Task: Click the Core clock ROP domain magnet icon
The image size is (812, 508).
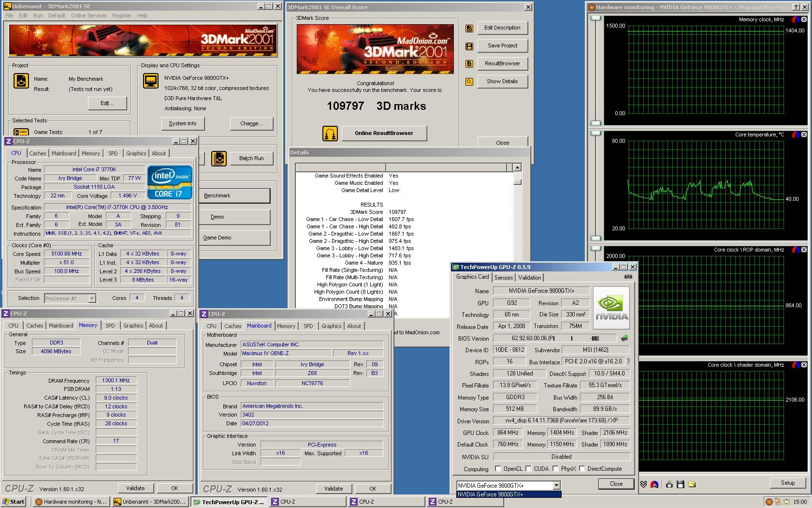Action: tap(796, 250)
